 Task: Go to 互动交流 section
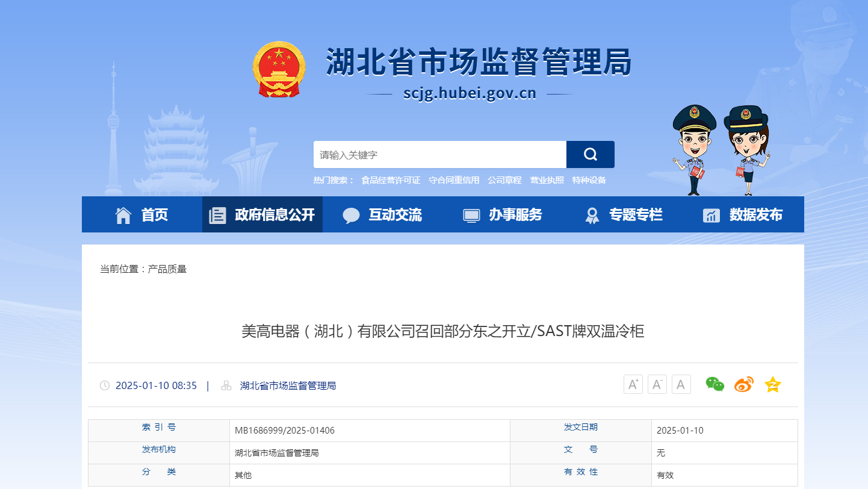383,215
